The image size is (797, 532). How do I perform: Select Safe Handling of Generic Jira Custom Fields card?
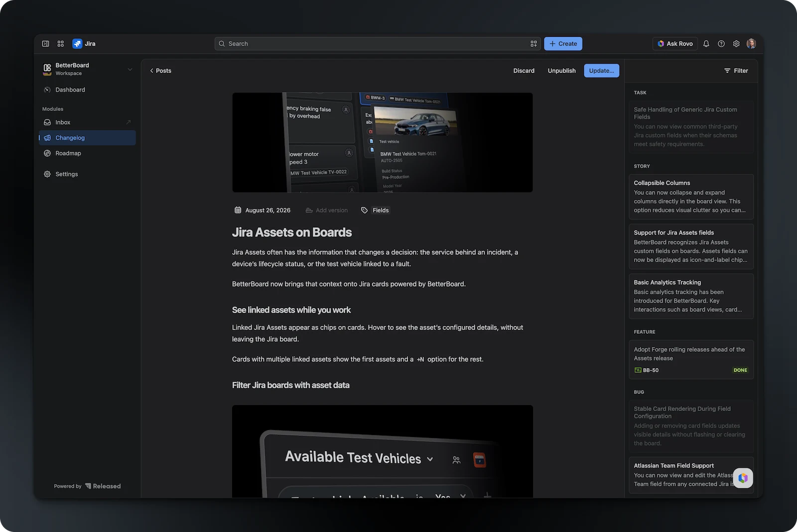coord(691,127)
